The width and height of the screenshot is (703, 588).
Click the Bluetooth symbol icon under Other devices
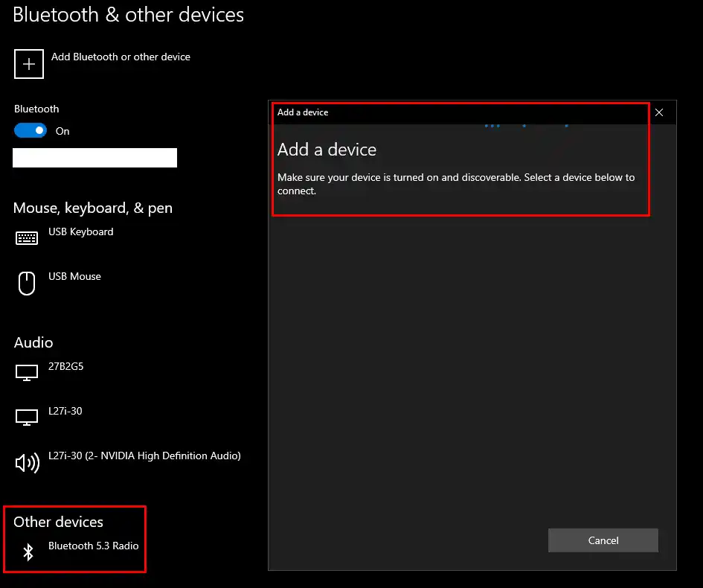click(28, 552)
